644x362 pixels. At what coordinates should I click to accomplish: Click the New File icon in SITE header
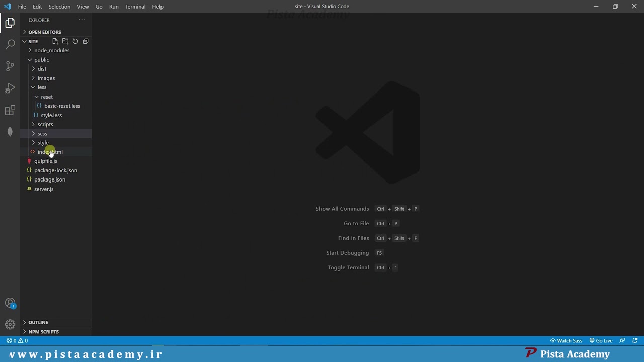[55, 41]
